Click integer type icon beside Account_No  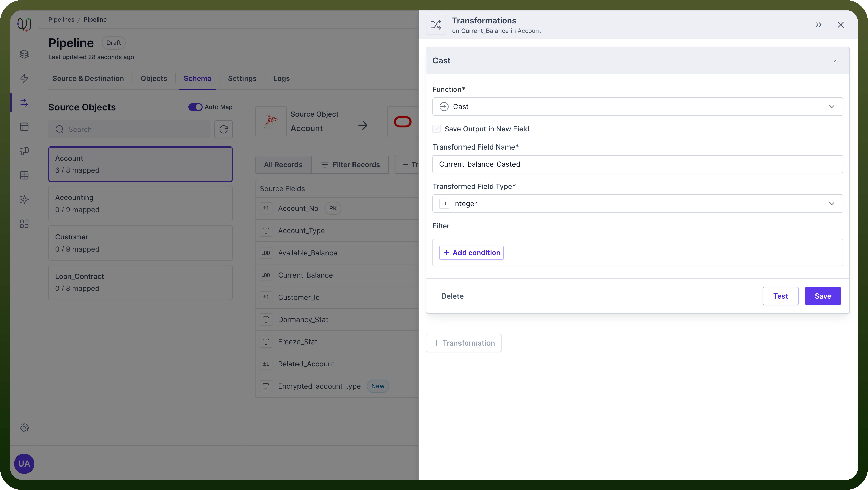tap(266, 208)
